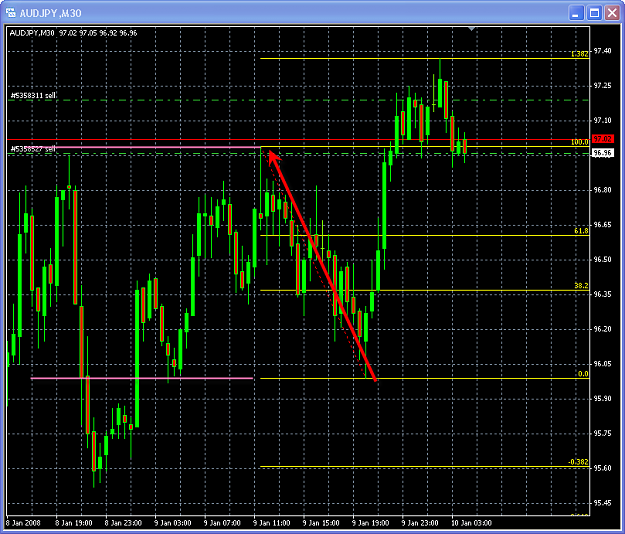
Task: Click the Fibonacci -0.382 level label
Action: (578, 462)
